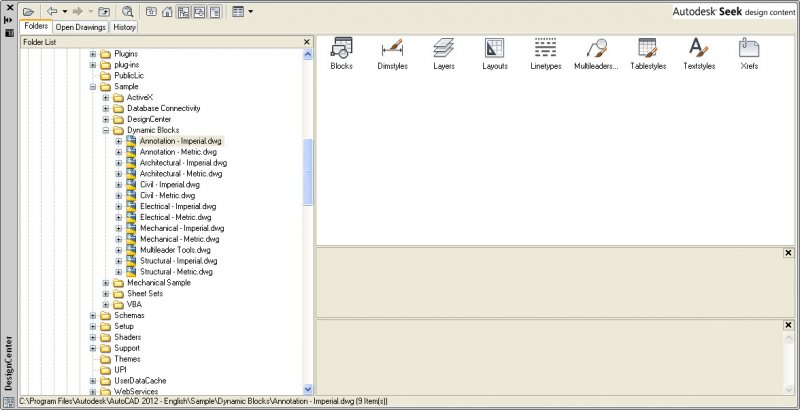800x410 pixels.
Task: Toggle the Tree View button in toolbar
Action: [x=183, y=12]
